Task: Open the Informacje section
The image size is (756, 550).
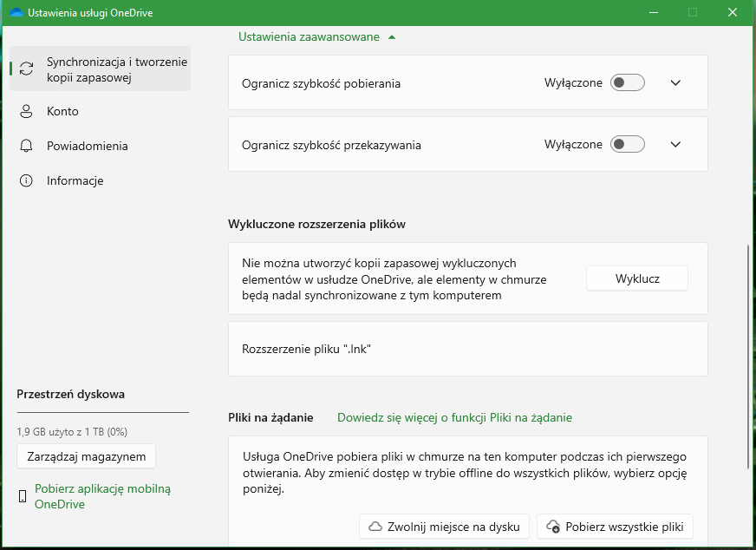Action: pos(101,180)
